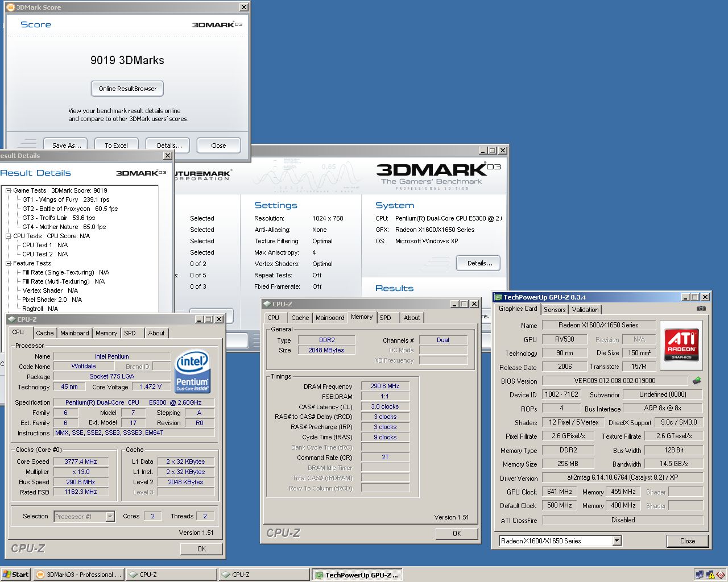Click the red shield system tray icon
Screen dimensions: 728x582
[720, 575]
